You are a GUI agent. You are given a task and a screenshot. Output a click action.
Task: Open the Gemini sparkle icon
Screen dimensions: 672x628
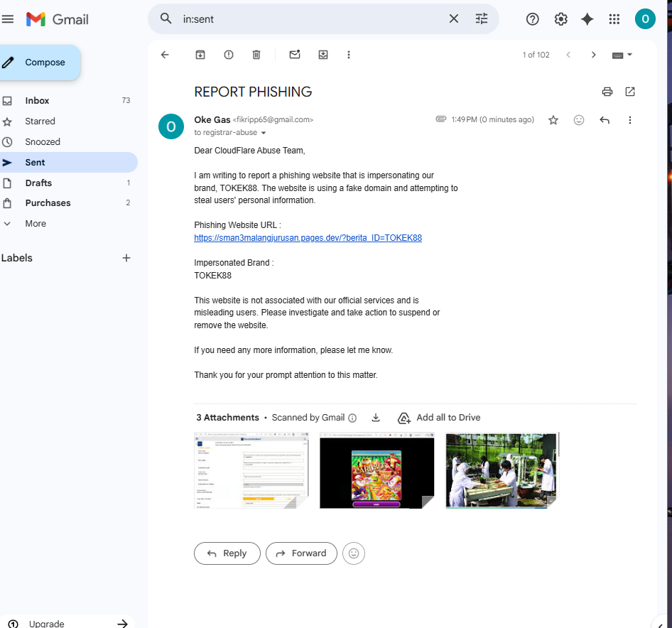coord(587,19)
